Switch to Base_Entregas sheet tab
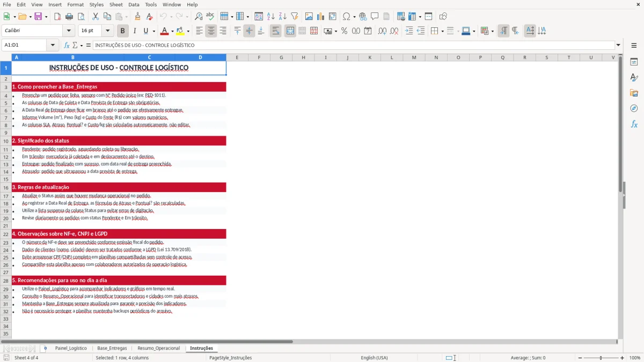The height and width of the screenshot is (362, 644). 112,348
